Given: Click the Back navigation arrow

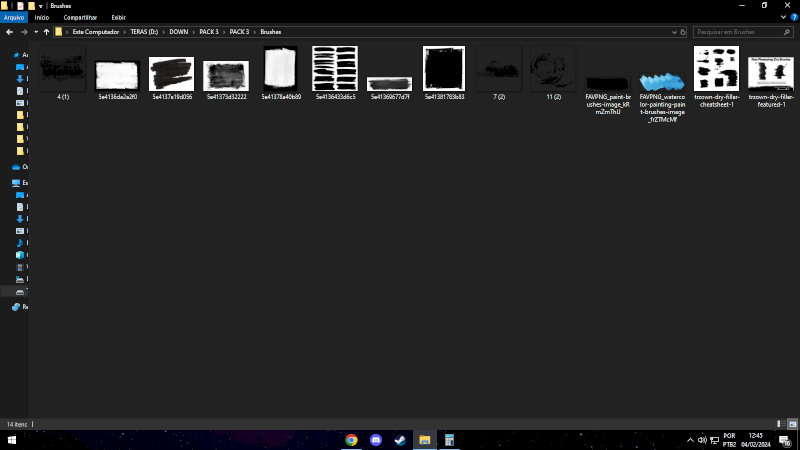Looking at the screenshot, I should [x=9, y=32].
